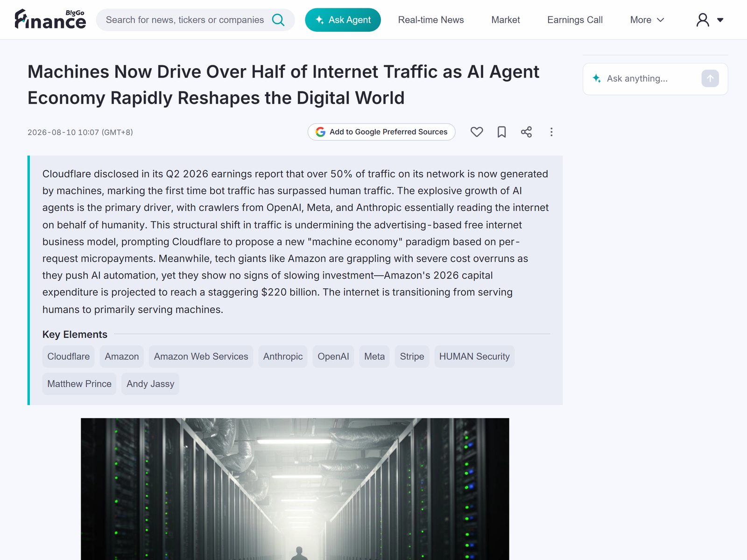This screenshot has width=747, height=560.
Task: Open the user account icon
Action: pyautogui.click(x=703, y=20)
